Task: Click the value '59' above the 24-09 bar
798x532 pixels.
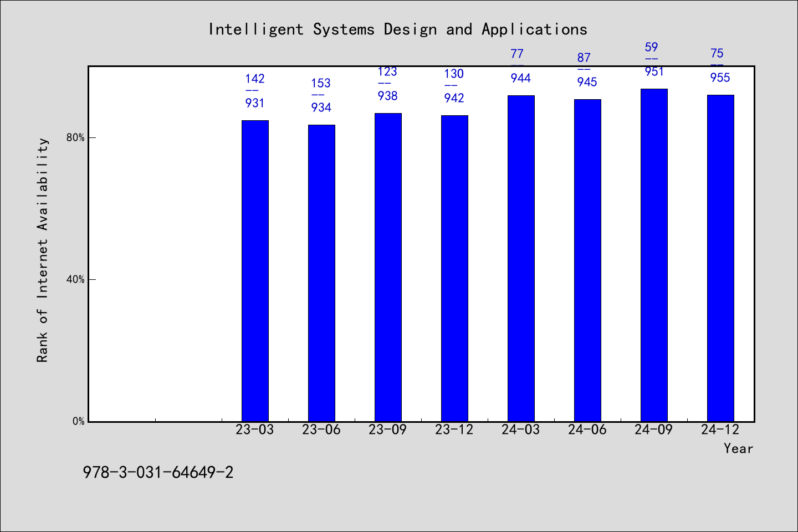Action: 651,47
